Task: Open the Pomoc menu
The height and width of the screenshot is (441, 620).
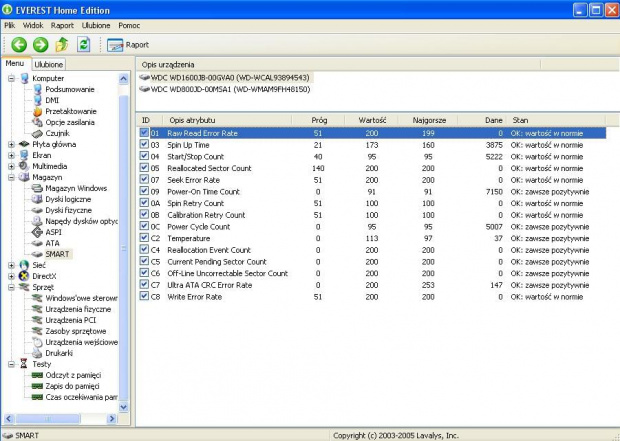Action: tap(129, 25)
